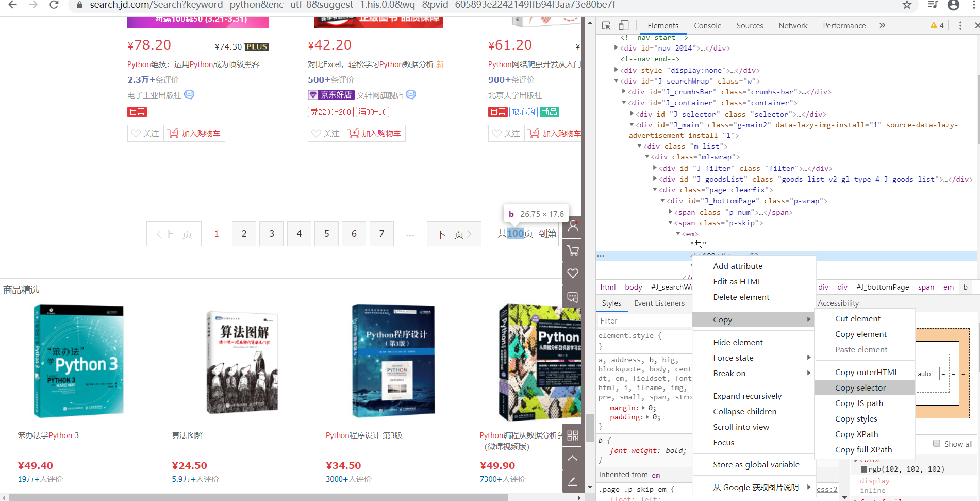Image resolution: width=980 pixels, height=501 pixels.
Task: Collapse the div id="J_searchWrap" node
Action: pyautogui.click(x=616, y=80)
